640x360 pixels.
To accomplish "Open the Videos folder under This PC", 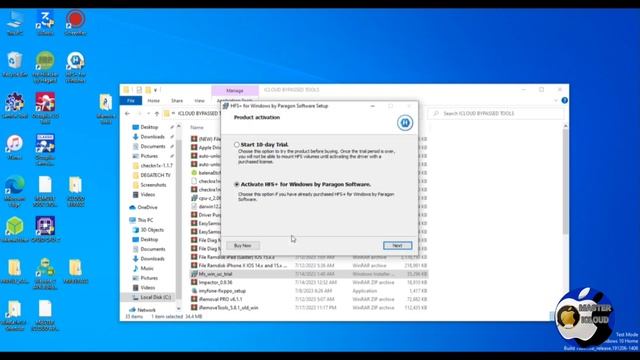I will 148,288.
